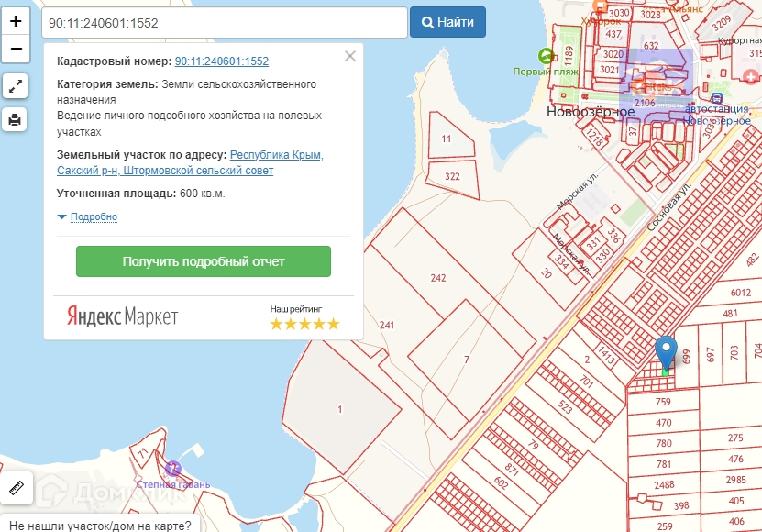Select land parcel 481 on map

[731, 313]
